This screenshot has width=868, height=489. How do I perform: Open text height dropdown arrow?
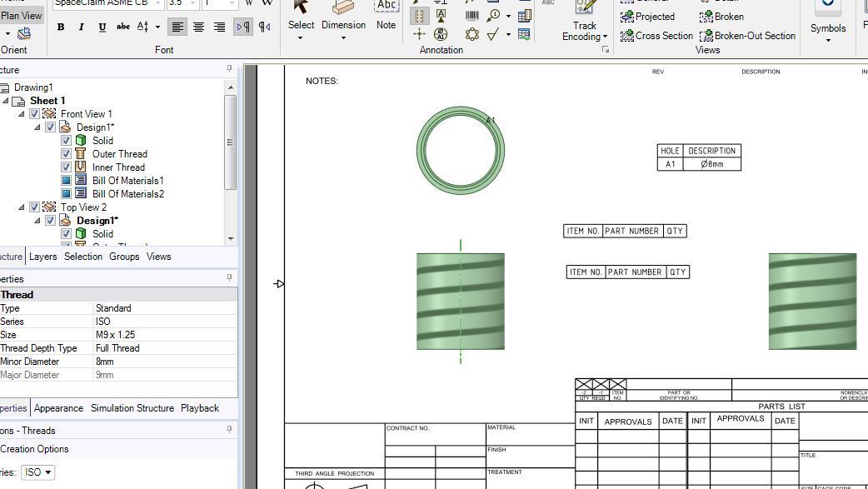pos(157,27)
